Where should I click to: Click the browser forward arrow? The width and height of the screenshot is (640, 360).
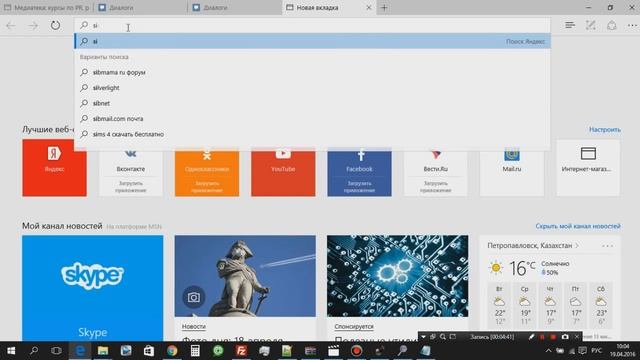(33, 26)
